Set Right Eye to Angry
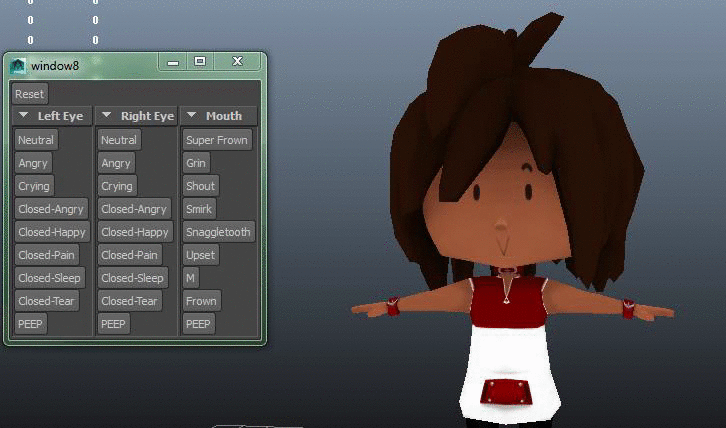This screenshot has height=428, width=726. click(x=116, y=163)
